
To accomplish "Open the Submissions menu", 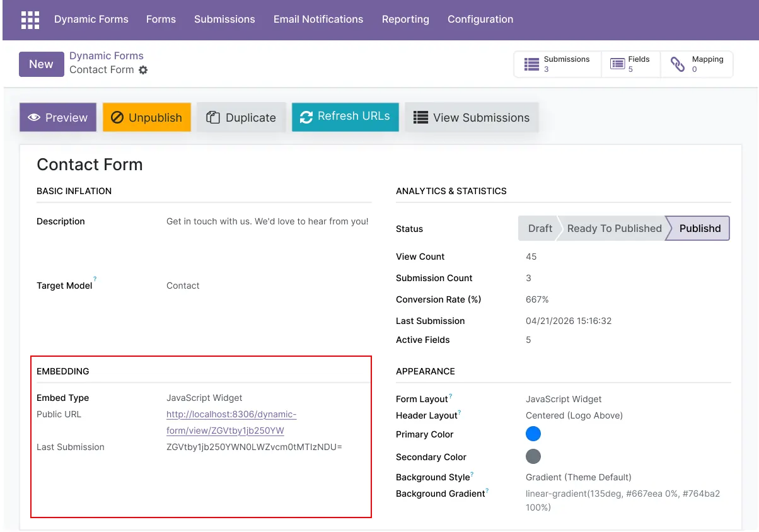I will click(x=224, y=20).
